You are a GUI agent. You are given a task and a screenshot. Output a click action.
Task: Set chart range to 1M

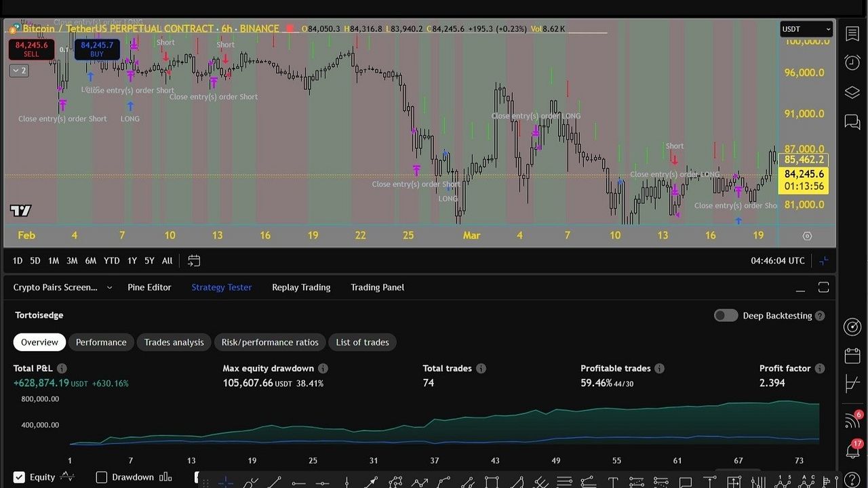pyautogui.click(x=54, y=260)
